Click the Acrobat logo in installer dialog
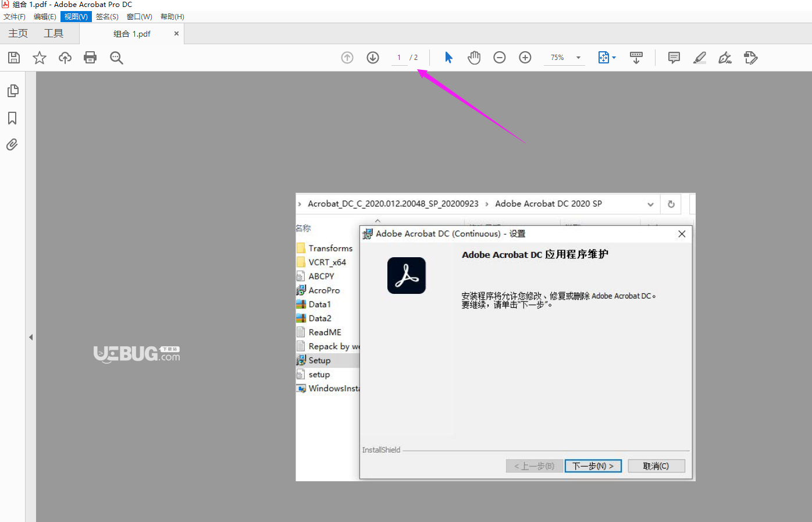Viewport: 812px width, 522px height. tap(407, 275)
